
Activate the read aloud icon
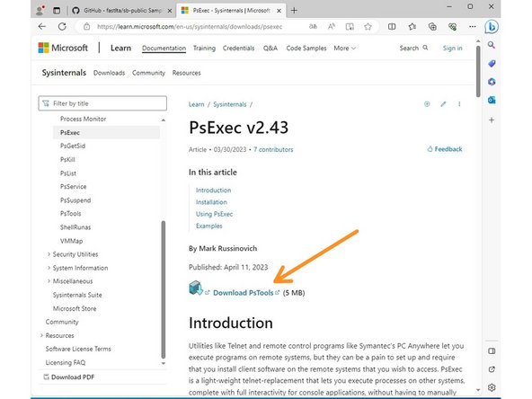tap(332, 26)
